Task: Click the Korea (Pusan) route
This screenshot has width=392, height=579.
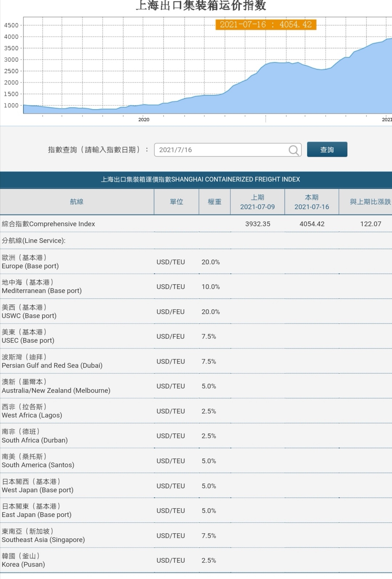Action: pos(23,560)
